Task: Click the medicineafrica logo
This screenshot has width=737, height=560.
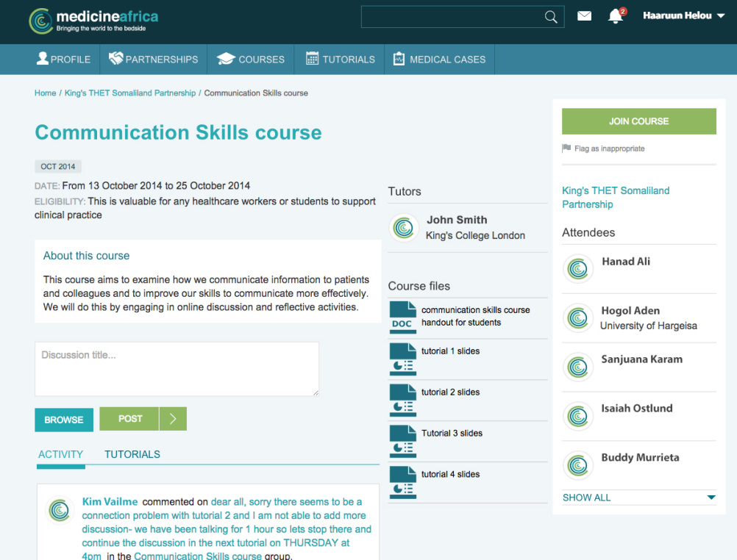Action: coord(93,21)
